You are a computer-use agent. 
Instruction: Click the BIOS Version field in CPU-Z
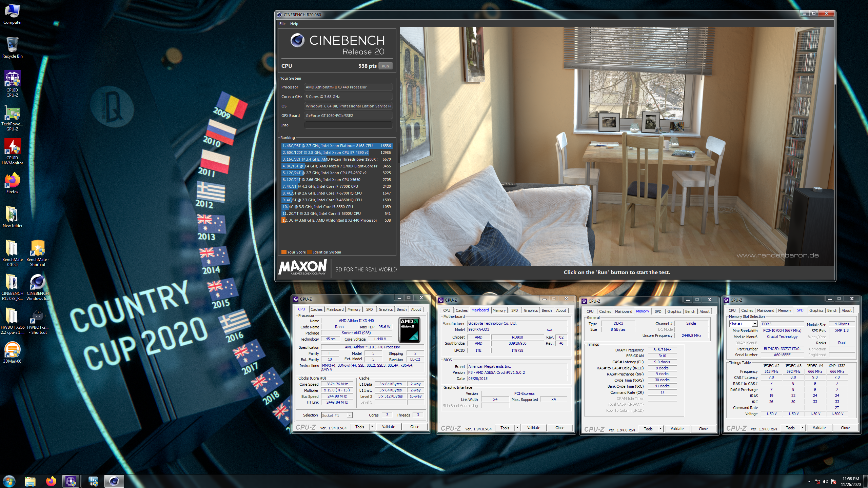pos(517,372)
